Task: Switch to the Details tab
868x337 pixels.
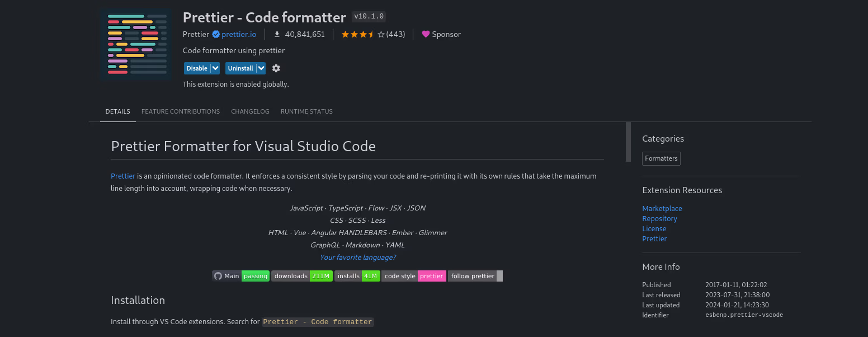Action: (118, 111)
